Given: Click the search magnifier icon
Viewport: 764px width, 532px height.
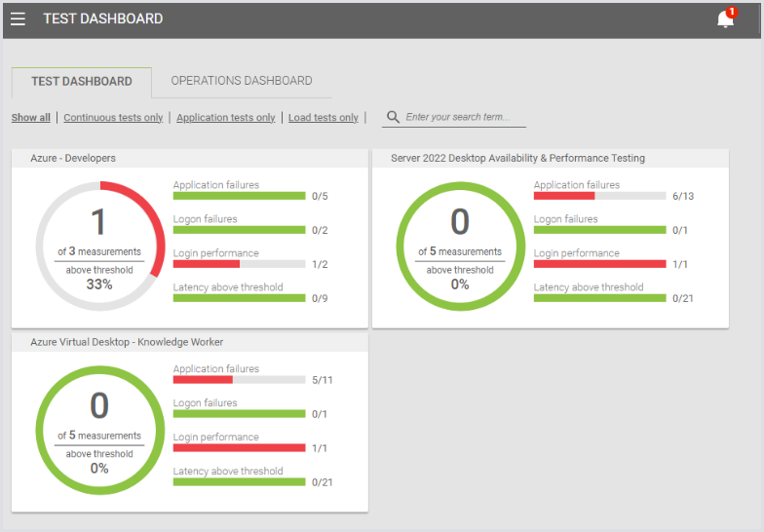Looking at the screenshot, I should pyautogui.click(x=393, y=117).
